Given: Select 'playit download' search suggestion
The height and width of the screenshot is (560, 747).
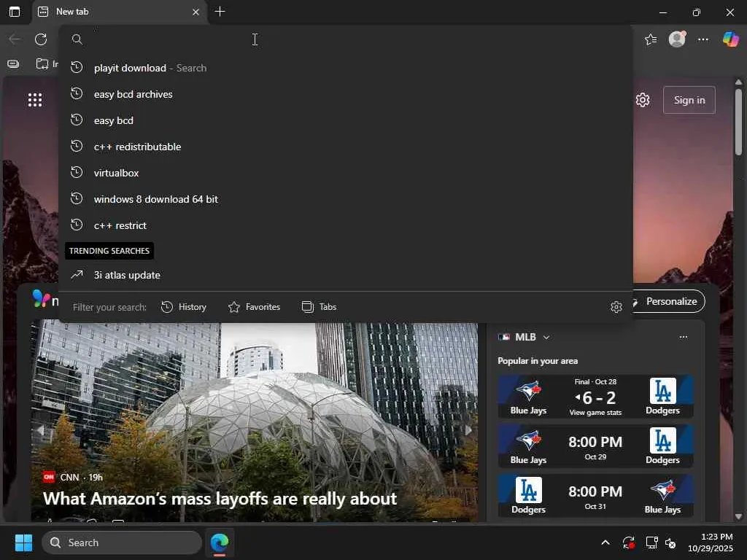Looking at the screenshot, I should tap(346, 68).
